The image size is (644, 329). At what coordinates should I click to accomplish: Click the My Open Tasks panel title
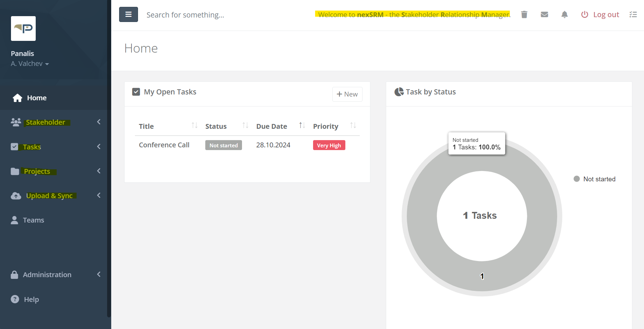pyautogui.click(x=170, y=92)
